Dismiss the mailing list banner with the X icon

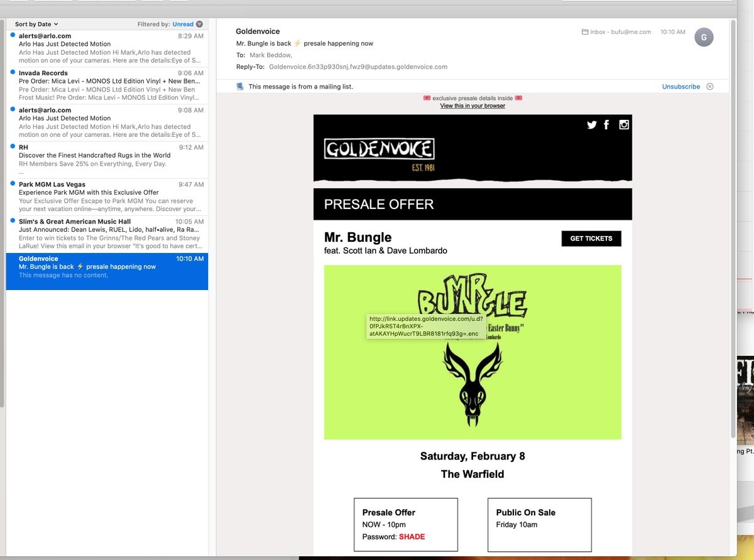coord(710,87)
